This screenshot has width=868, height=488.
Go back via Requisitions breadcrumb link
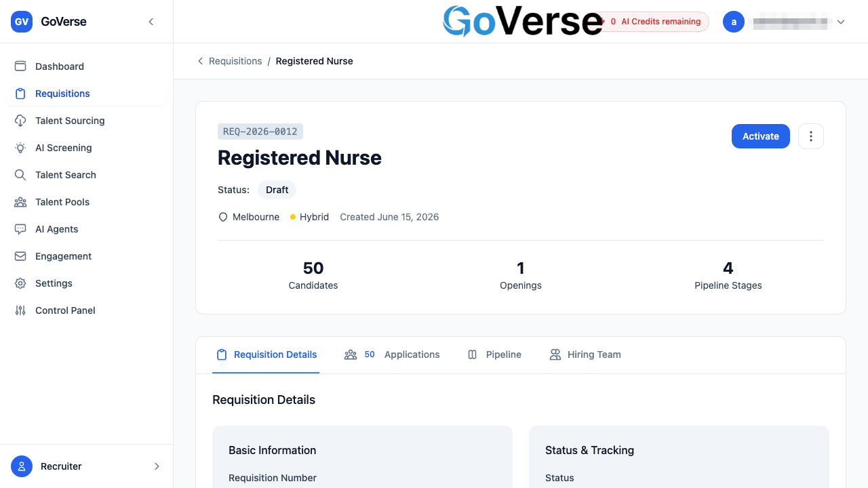pos(235,61)
